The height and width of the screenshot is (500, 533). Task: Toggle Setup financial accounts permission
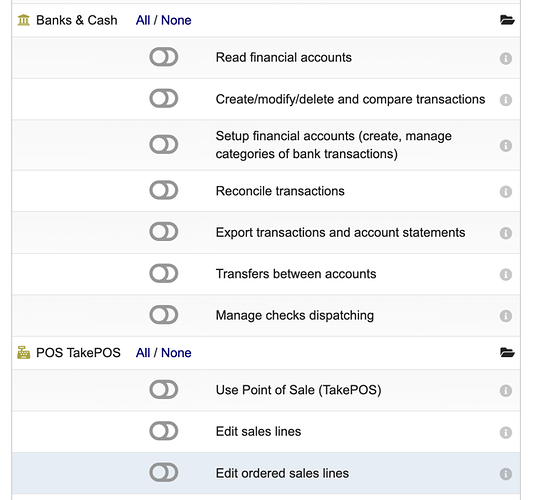[x=164, y=144]
